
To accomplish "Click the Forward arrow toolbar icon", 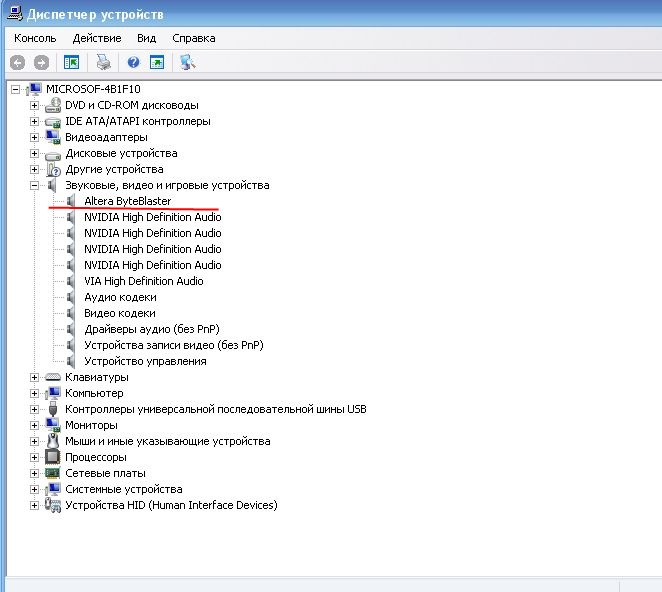I will (41, 62).
